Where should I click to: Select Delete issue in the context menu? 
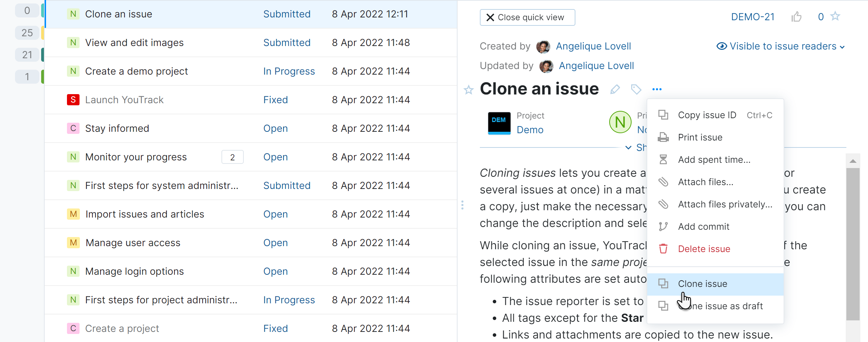pyautogui.click(x=704, y=249)
